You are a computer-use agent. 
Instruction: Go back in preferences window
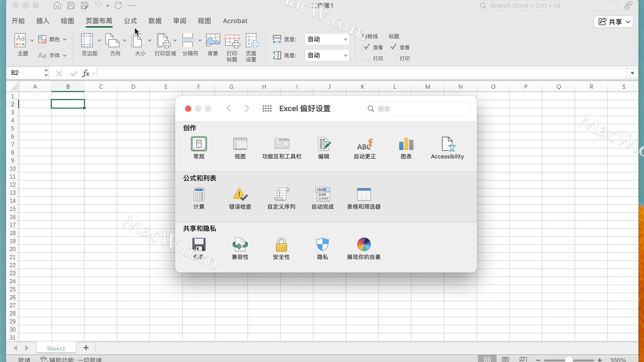pos(229,108)
